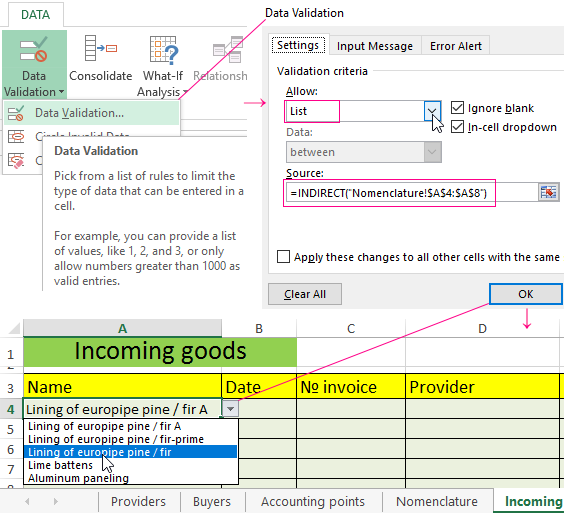The width and height of the screenshot is (564, 514).
Task: Click the Data Validation ribbon button icon
Action: 33,49
